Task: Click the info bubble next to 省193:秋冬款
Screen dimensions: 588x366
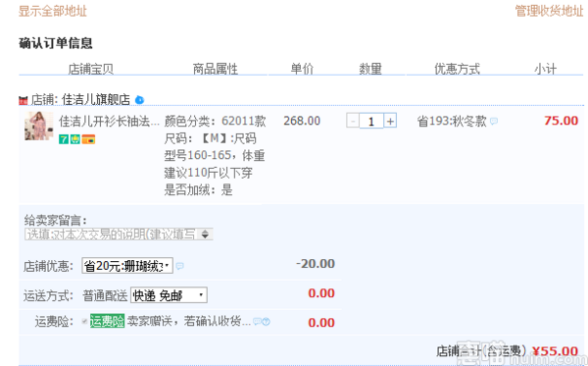Action: (494, 121)
